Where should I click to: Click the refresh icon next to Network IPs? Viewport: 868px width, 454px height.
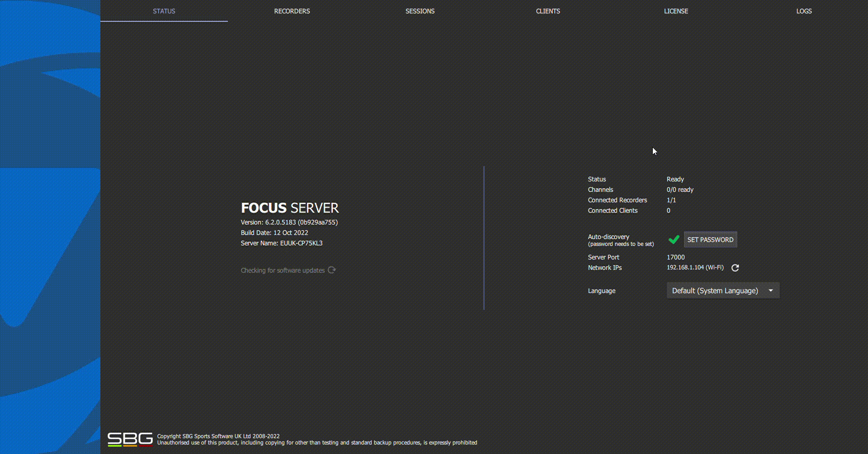click(x=735, y=268)
